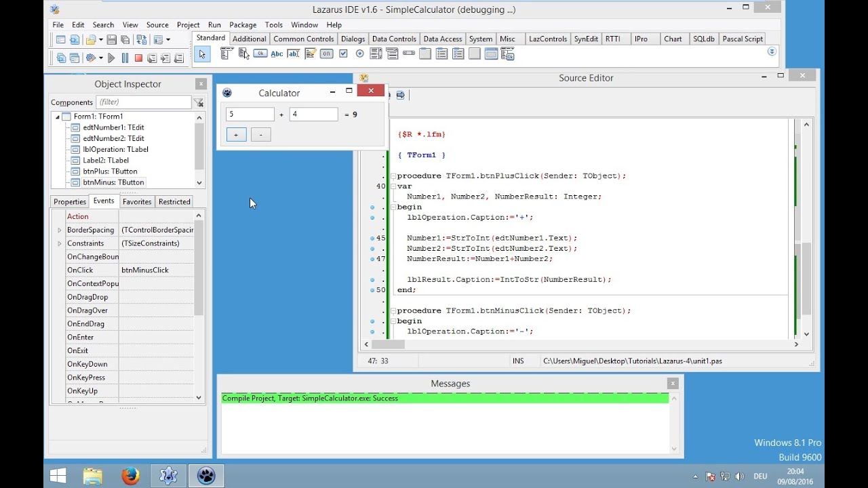Click the Open file folder icon

pos(90,40)
